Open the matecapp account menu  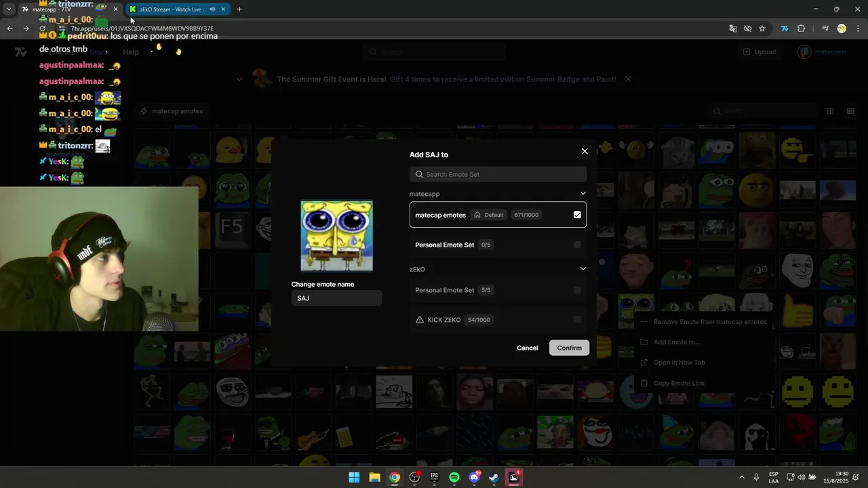coord(822,52)
